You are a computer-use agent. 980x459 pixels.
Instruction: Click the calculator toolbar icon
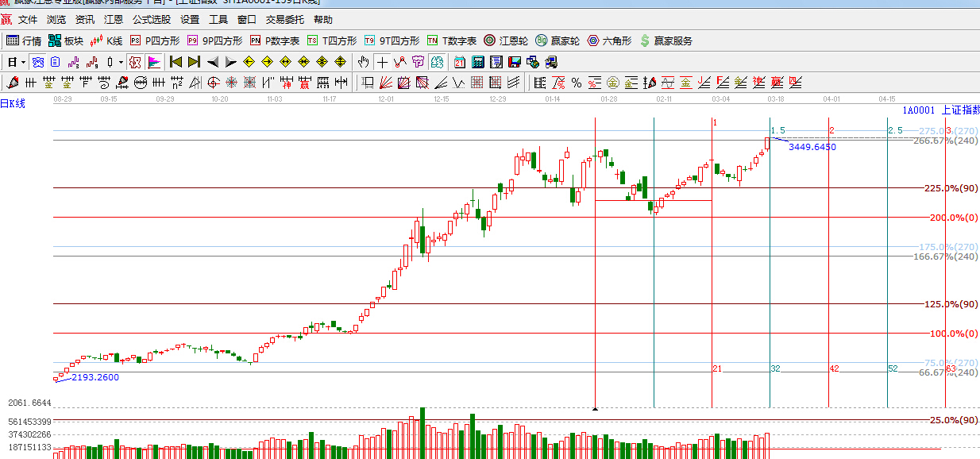tap(478, 62)
